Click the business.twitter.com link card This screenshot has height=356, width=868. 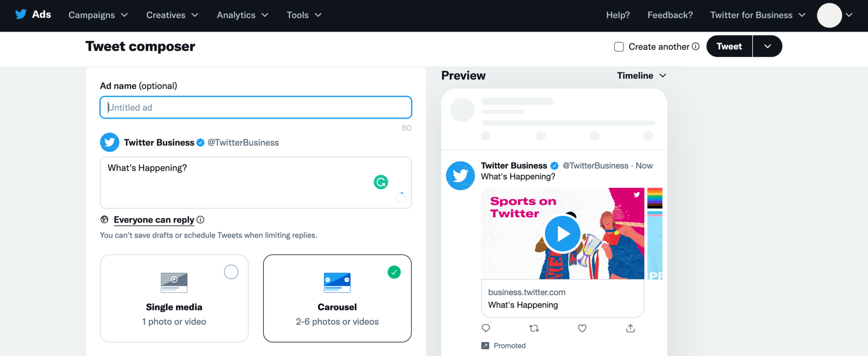click(x=562, y=299)
